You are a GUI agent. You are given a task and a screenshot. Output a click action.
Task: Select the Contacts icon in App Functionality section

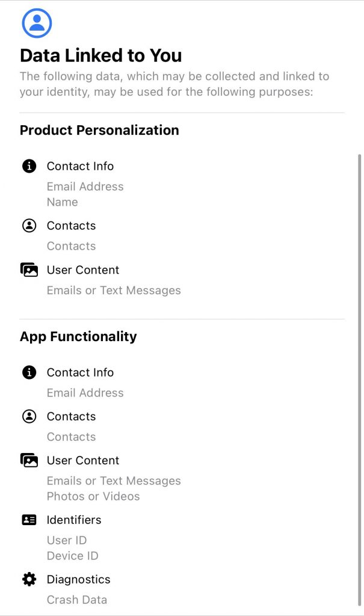tap(28, 416)
